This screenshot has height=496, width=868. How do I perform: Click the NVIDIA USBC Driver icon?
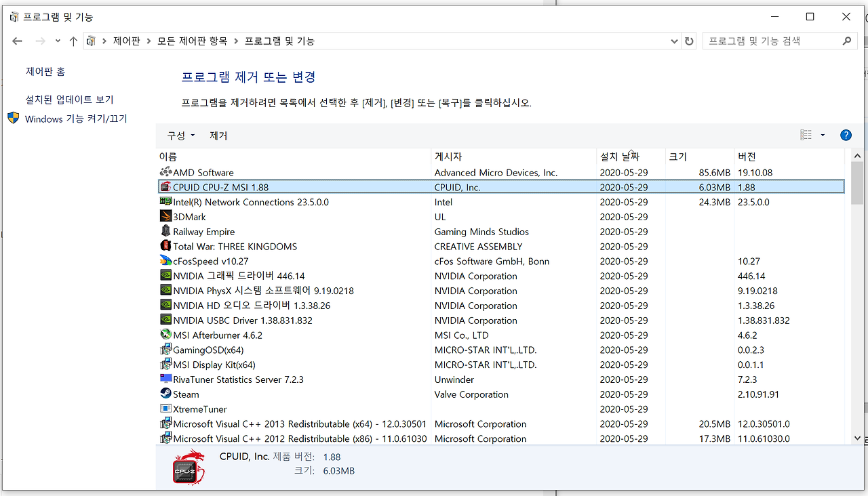165,321
